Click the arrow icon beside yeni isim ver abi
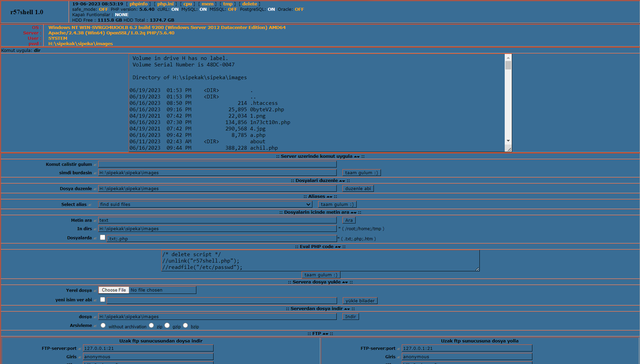640x364 pixels. [x=95, y=300]
